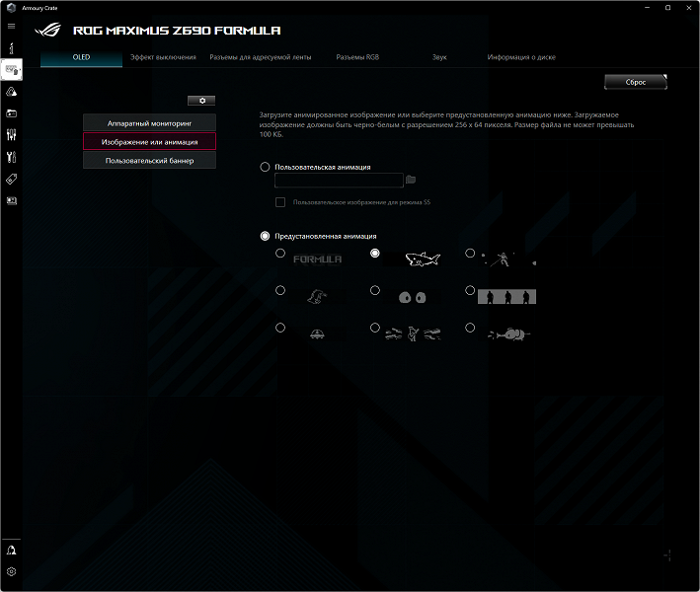The height and width of the screenshot is (592, 700).
Task: Minimize the Armoury Crate window
Action: point(647,8)
